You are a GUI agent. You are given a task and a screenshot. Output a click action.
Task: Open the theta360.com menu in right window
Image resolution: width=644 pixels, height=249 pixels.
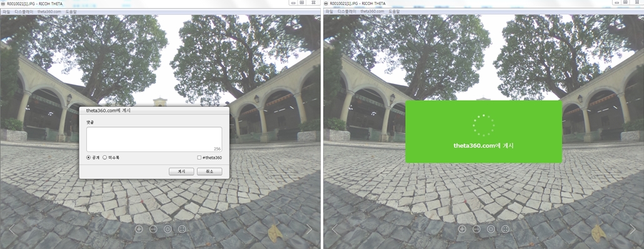click(x=372, y=11)
